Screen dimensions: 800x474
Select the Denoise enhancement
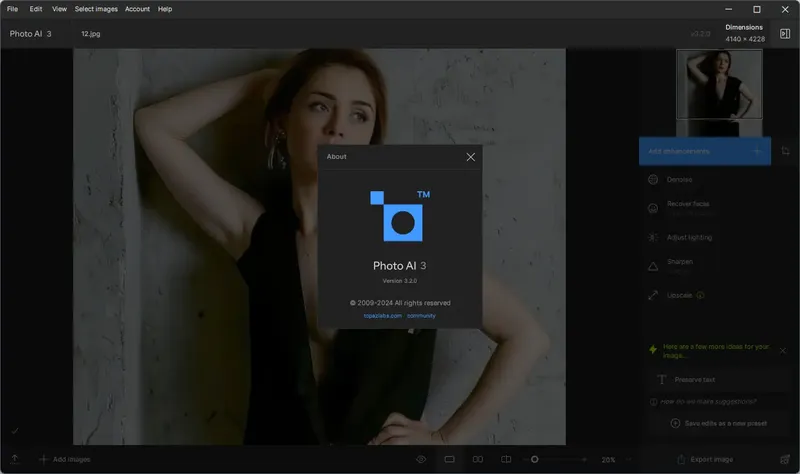pyautogui.click(x=680, y=180)
